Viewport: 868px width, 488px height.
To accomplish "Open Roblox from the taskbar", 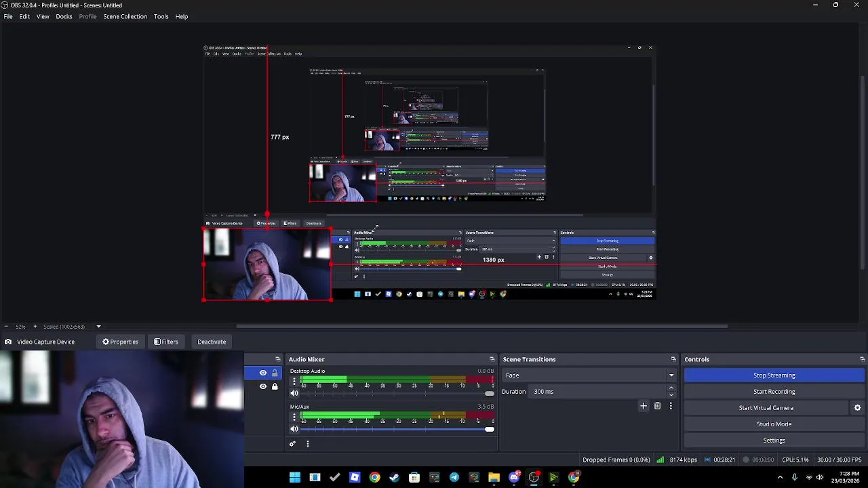I will tap(355, 477).
